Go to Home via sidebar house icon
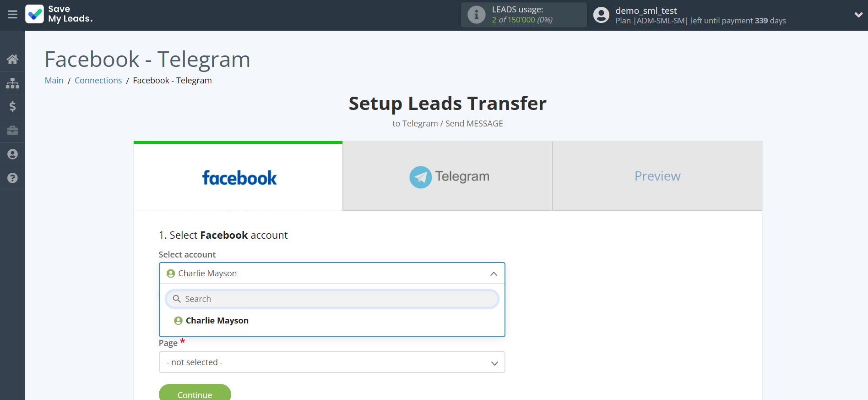The image size is (868, 400). pos(12,59)
